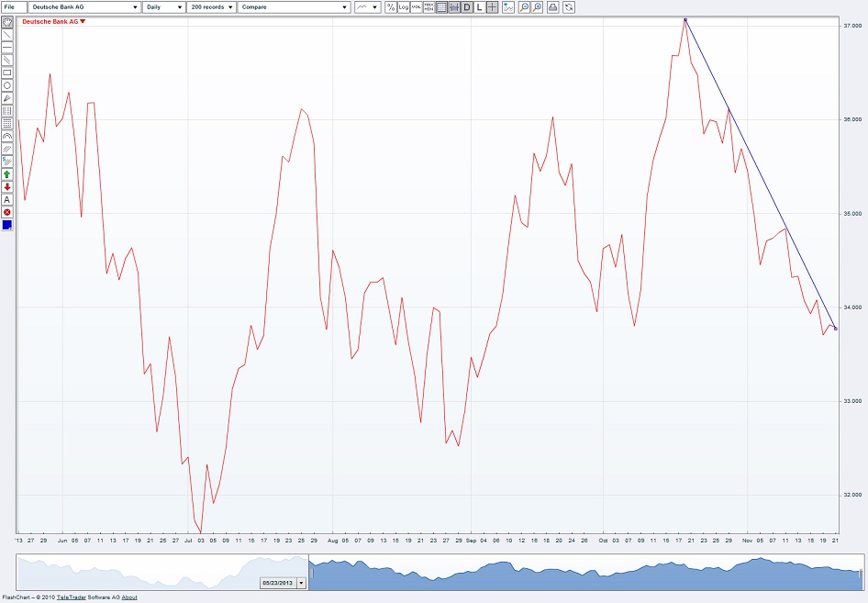Open the File menu
This screenshot has width=868, height=603.
[13, 6]
